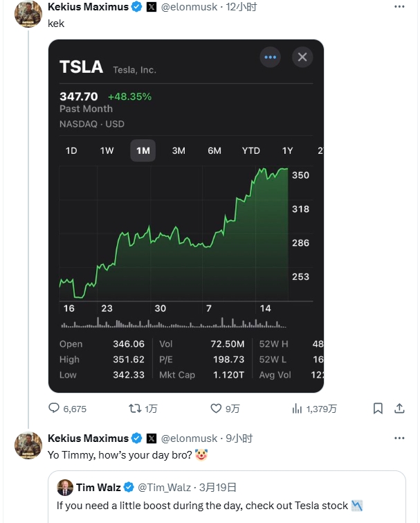Like the TSLA chart tweet
This screenshot has height=523, width=420.
[x=216, y=409]
